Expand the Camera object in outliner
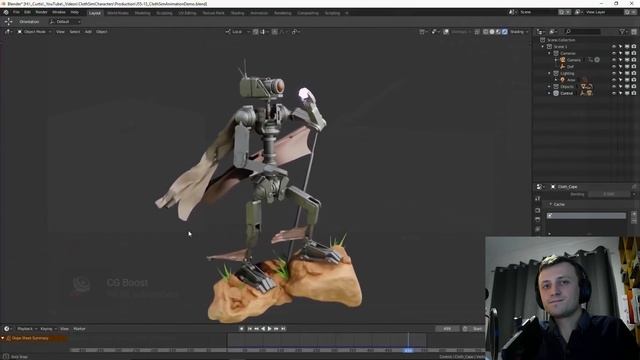The height and width of the screenshot is (360, 640). [556, 60]
